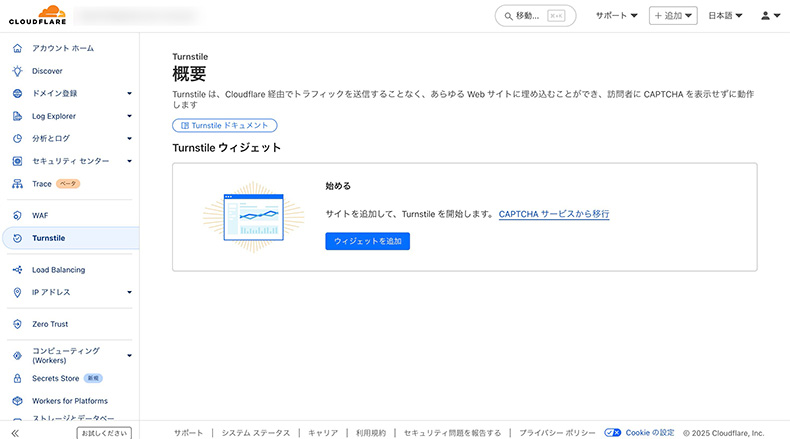790x439 pixels.
Task: Expand セキュリティ センター submenu arrow
Action: click(x=129, y=161)
